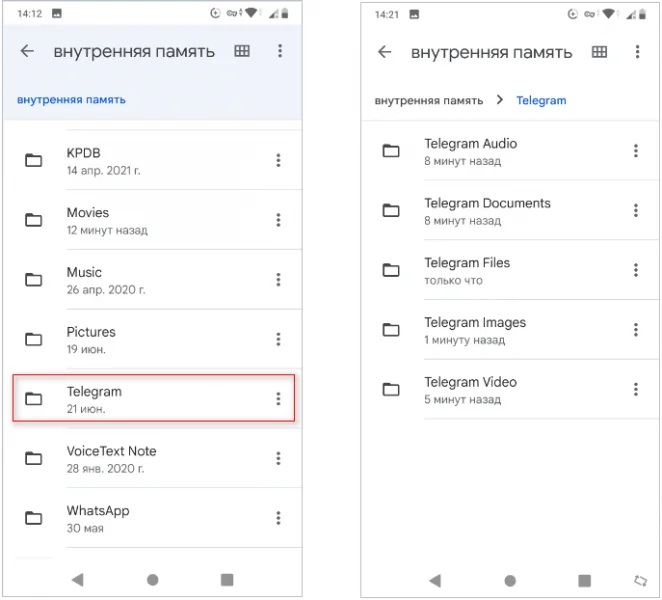Screen dimensions: 662x600
Task: Open the Telegram Documents folder
Action: pyautogui.click(x=511, y=210)
